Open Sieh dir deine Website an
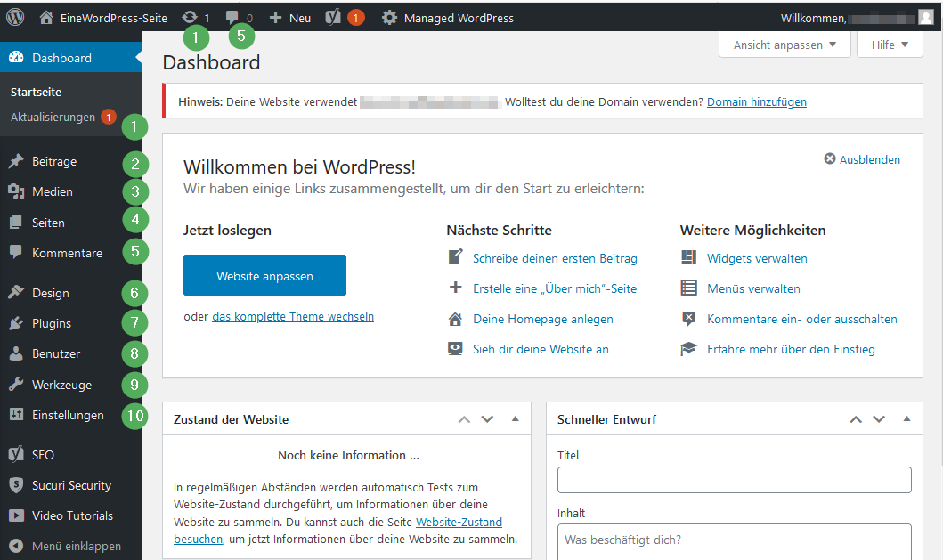The height and width of the screenshot is (560, 943). [541, 349]
